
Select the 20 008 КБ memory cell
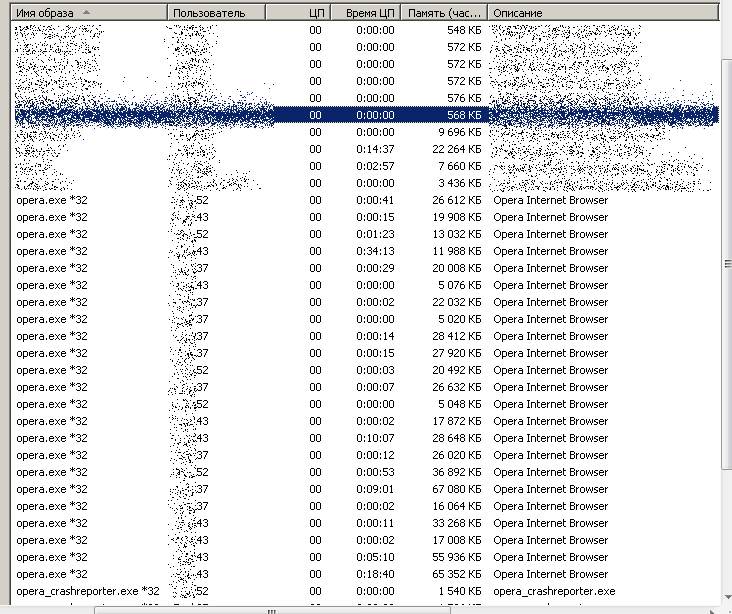point(457,268)
